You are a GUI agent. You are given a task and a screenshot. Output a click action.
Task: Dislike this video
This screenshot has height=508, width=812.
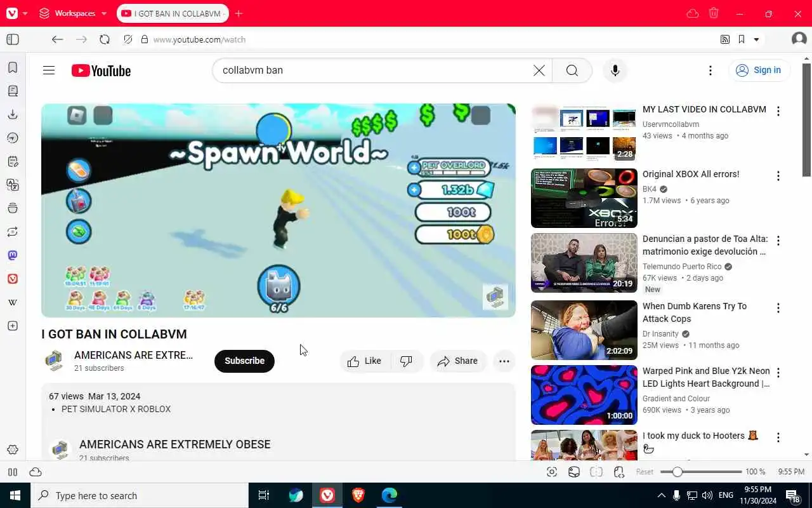coord(407,361)
